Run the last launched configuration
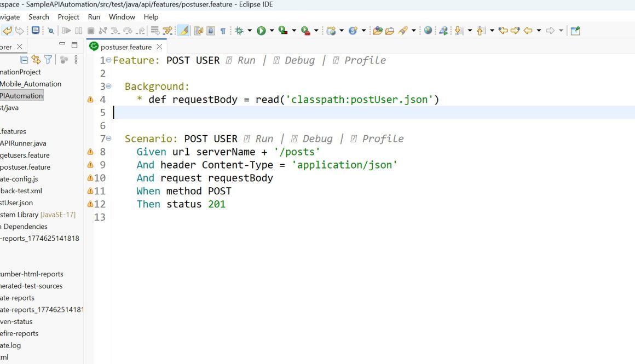The image size is (635, 364). tap(261, 30)
